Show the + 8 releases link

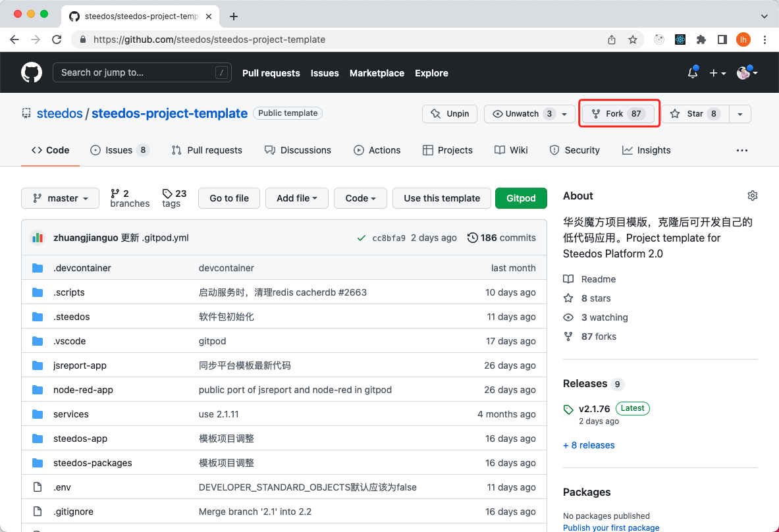pos(589,445)
